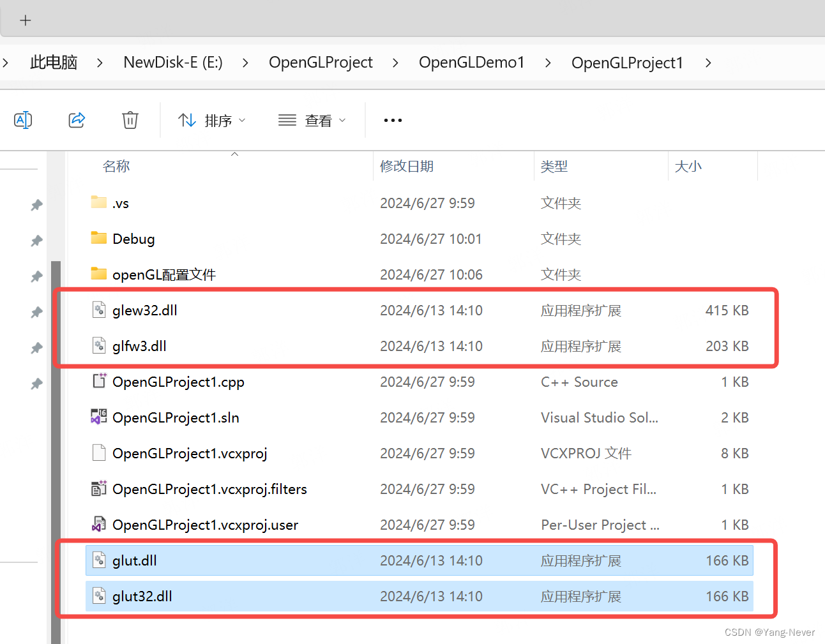Select the OpenGLProject1 breadcrumb

pyautogui.click(x=627, y=63)
